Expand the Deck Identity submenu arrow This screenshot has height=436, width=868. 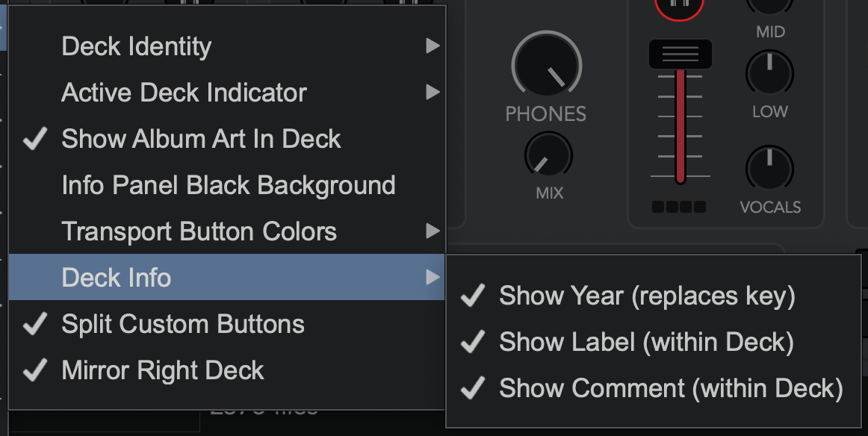coord(433,46)
